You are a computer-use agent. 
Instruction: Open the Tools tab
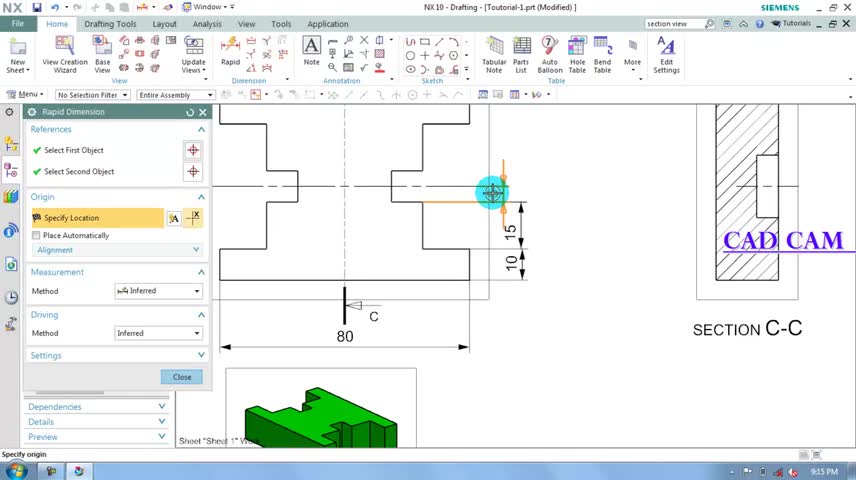281,24
